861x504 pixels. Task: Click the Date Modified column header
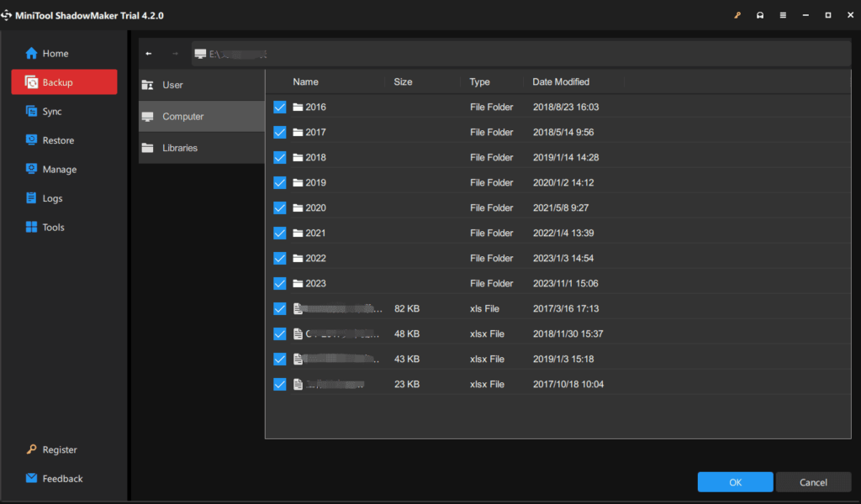tap(560, 81)
